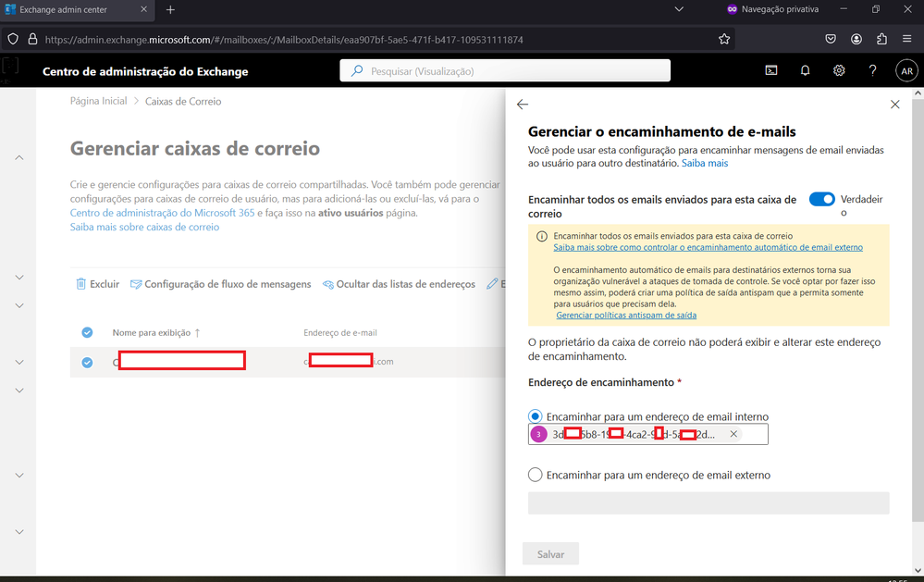Open the Firefox account icon
The width and height of the screenshot is (924, 582).
coord(856,39)
